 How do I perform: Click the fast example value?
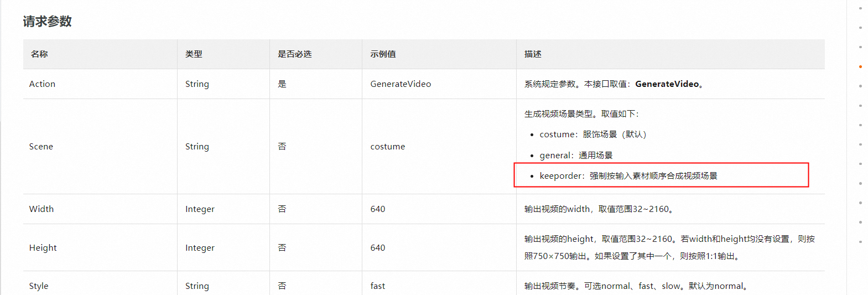click(378, 286)
